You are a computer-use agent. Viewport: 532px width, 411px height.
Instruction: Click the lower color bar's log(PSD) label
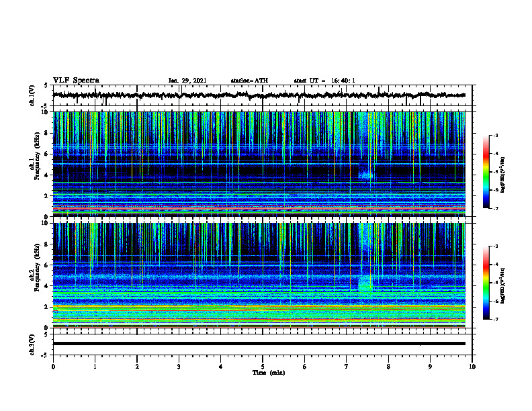503,285
